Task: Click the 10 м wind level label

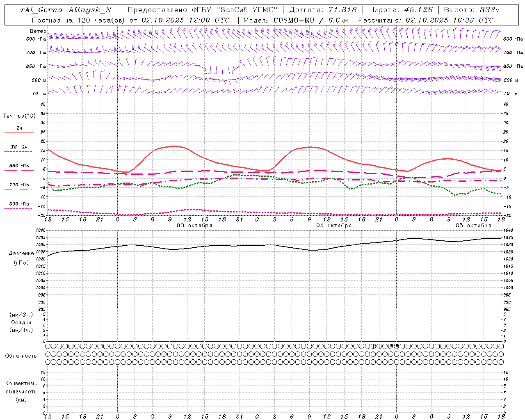Action: [x=39, y=94]
